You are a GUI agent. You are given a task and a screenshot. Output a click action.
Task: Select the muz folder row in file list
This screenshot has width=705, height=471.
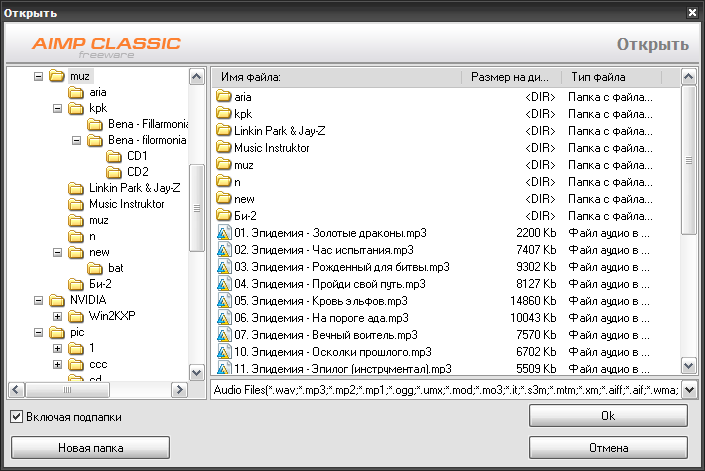tap(446, 164)
